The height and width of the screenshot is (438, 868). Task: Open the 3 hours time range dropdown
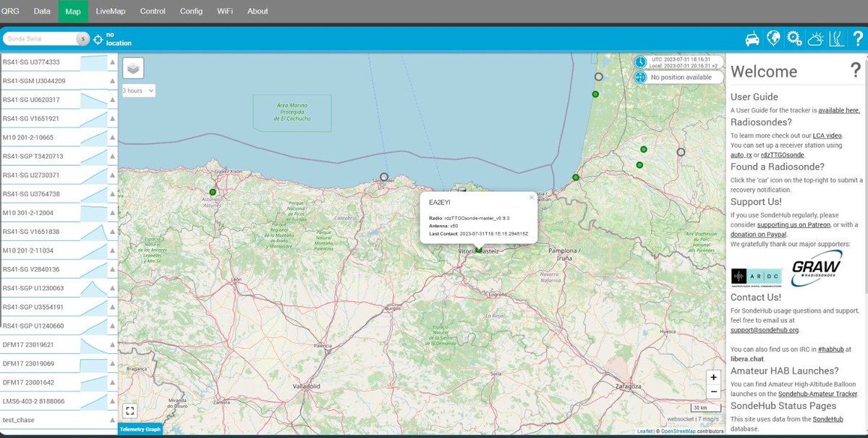(138, 90)
